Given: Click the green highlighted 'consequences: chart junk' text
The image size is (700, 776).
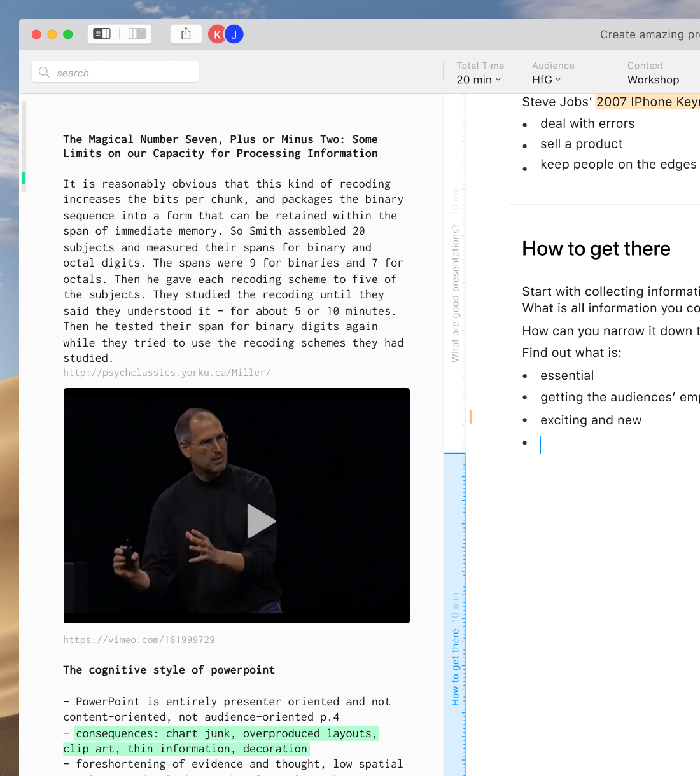Looking at the screenshot, I should point(220,741).
